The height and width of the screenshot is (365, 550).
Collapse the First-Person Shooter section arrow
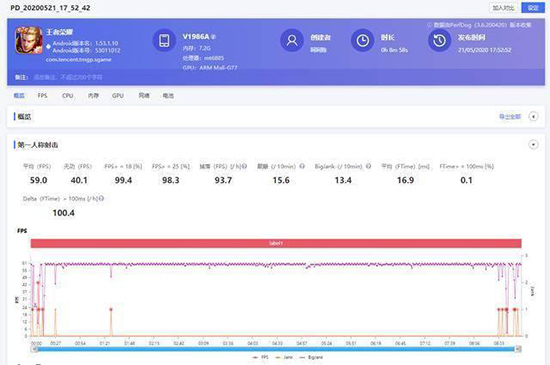coord(533,144)
